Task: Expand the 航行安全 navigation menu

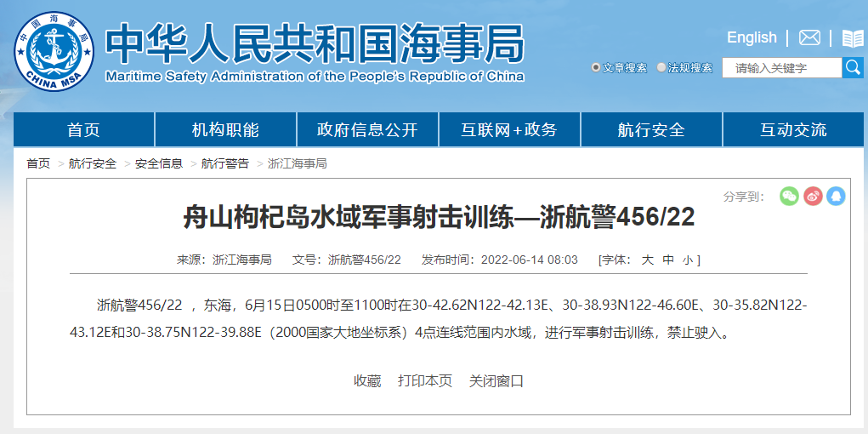Action: click(x=651, y=129)
